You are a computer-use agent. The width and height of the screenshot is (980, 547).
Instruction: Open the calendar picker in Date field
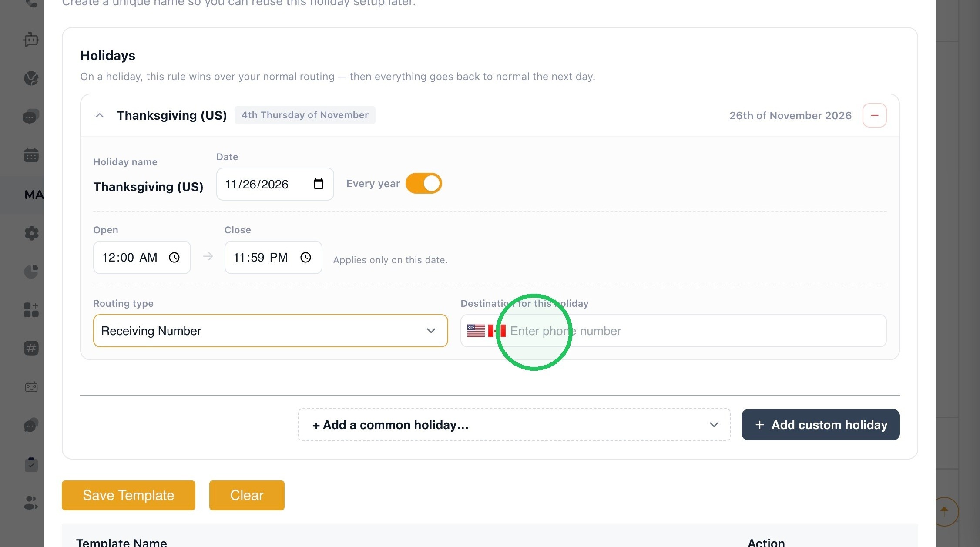[x=318, y=184]
